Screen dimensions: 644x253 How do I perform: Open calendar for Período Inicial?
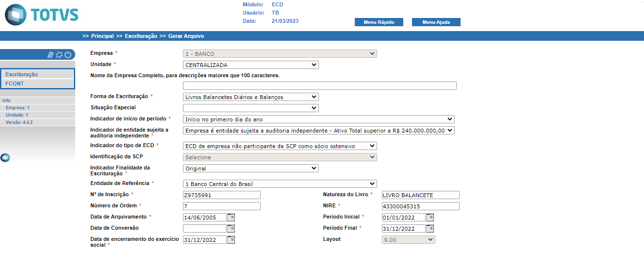tap(430, 217)
